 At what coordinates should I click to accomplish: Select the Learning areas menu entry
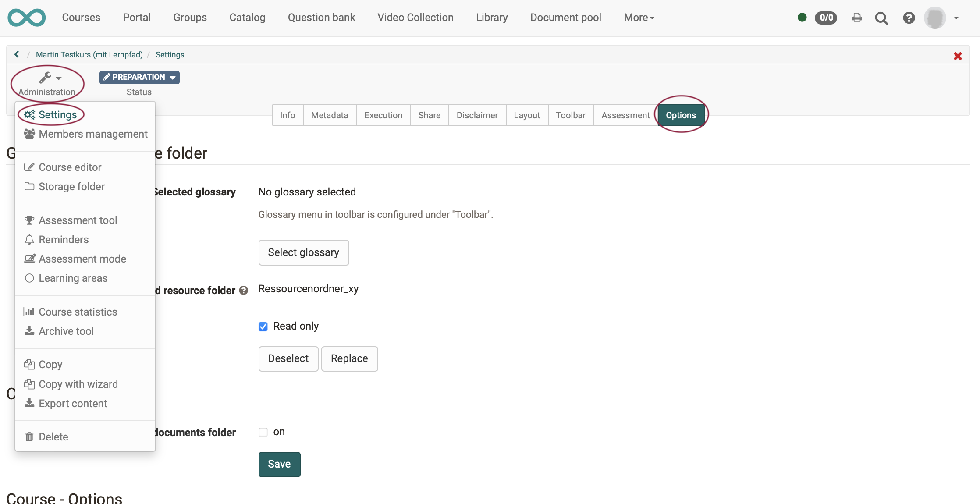(73, 278)
